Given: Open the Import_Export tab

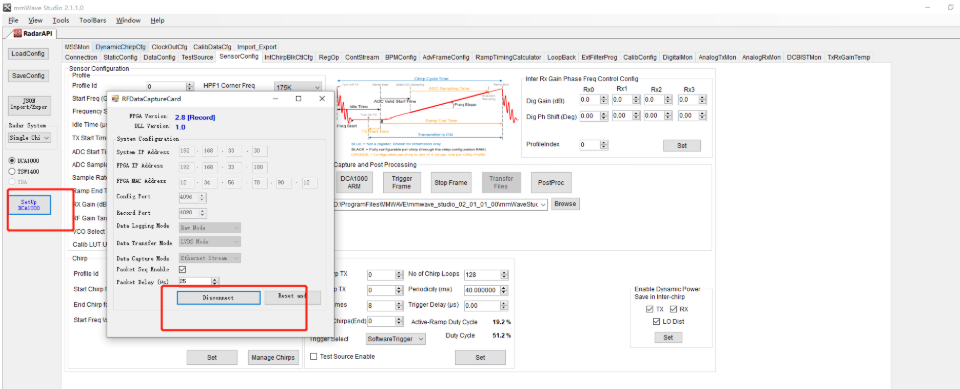Looking at the screenshot, I should point(257,47).
